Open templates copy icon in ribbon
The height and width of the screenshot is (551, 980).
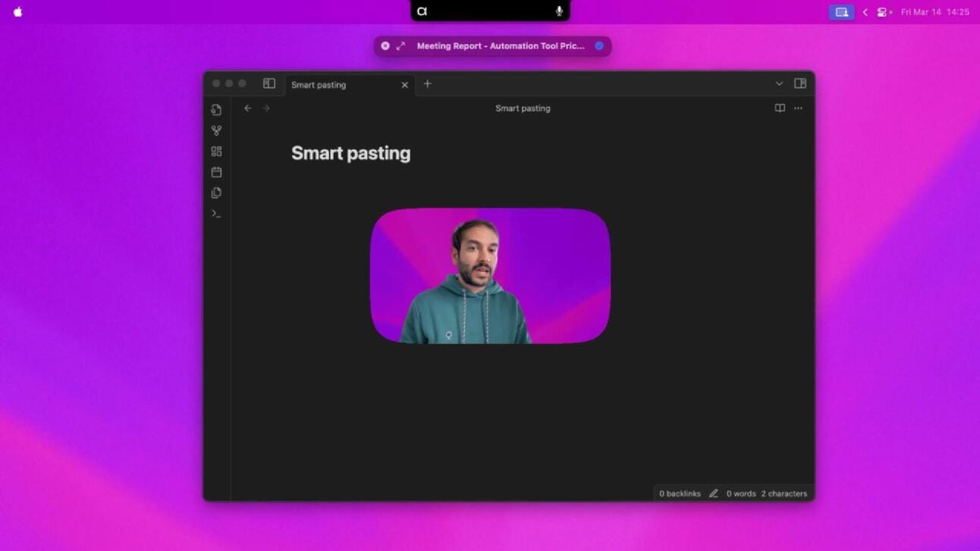(x=216, y=193)
